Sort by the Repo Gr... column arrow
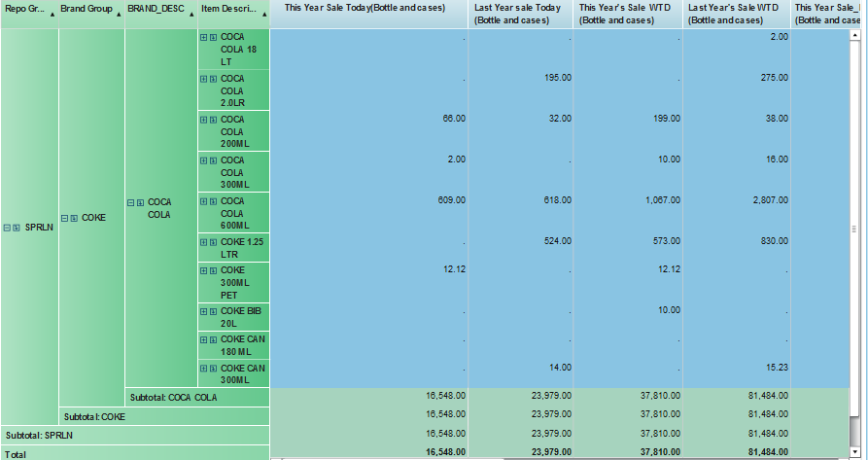Viewport: 868px width, 460px height. point(52,15)
